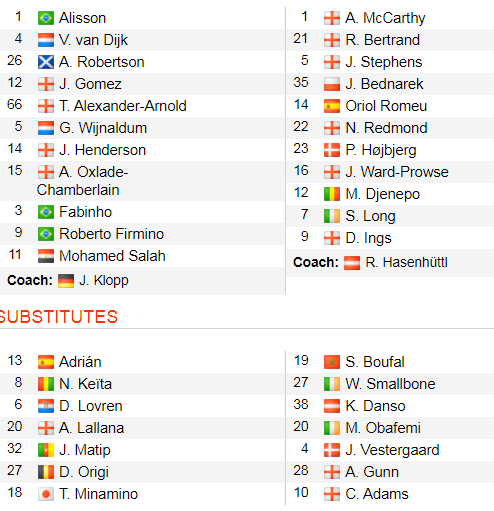
Task: Click the SUBSTITUTES section heading
Action: [59, 317]
